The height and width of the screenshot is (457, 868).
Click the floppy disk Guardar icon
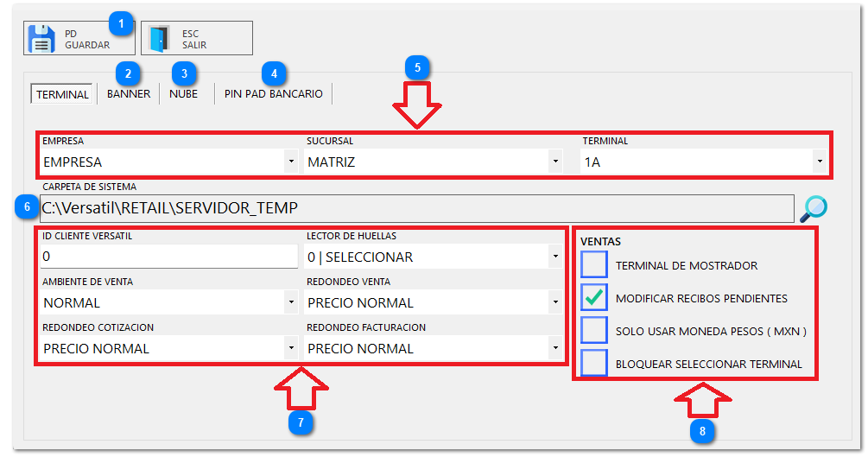42,39
